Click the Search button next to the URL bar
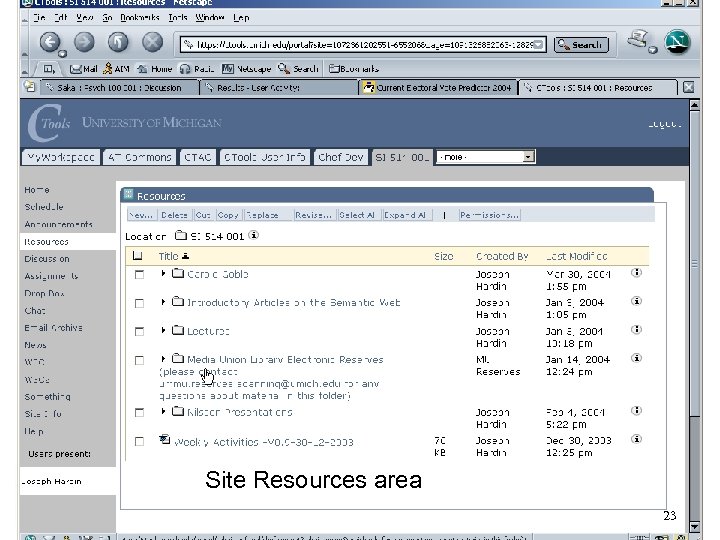The height and width of the screenshot is (540, 720). point(581,45)
